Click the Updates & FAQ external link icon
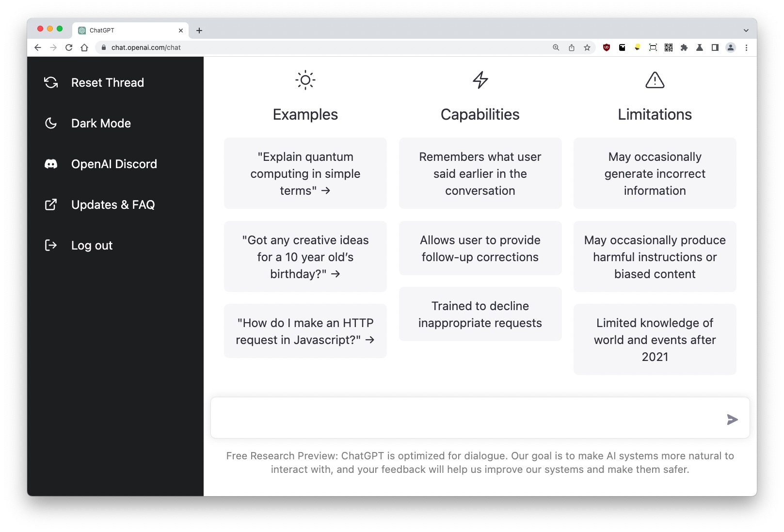This screenshot has height=532, width=784. (x=51, y=204)
